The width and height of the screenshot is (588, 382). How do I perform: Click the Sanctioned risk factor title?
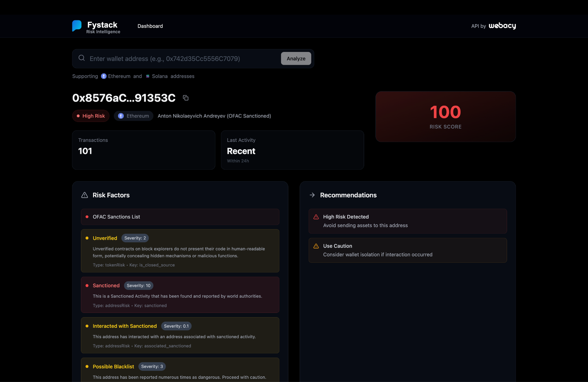point(106,285)
